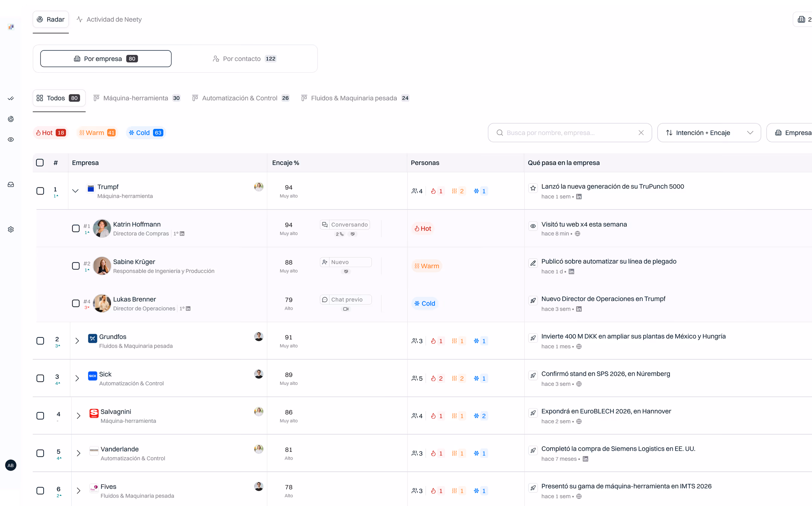
Task: Switch to 'Por contacto' view
Action: (244, 59)
